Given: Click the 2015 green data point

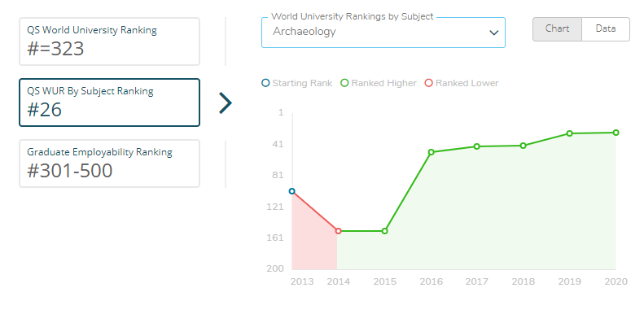Looking at the screenshot, I should point(385,231).
